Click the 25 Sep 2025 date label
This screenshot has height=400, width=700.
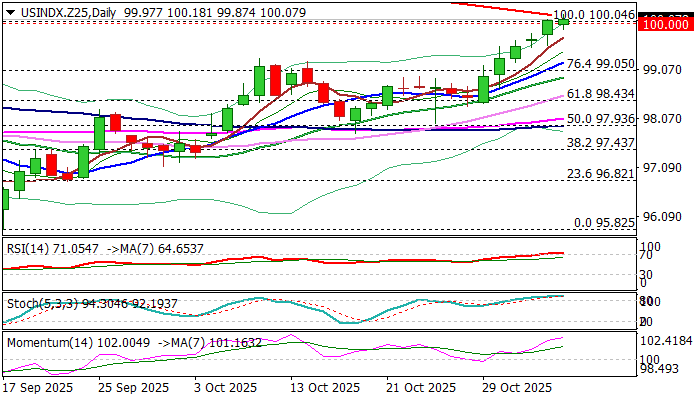pyautogui.click(x=134, y=388)
